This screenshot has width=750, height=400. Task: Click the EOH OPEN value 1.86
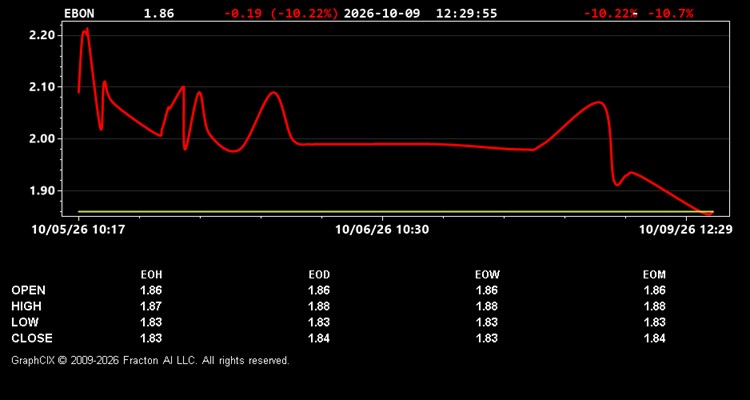(x=151, y=290)
